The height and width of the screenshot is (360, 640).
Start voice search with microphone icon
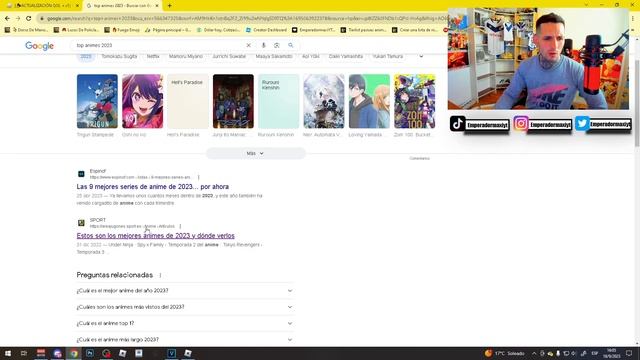tap(263, 45)
